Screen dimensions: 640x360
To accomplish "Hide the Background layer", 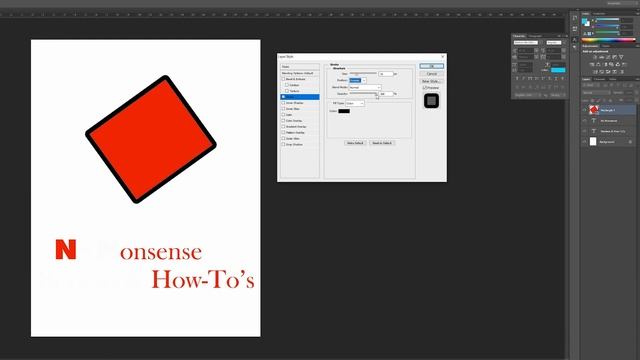I will coord(584,142).
